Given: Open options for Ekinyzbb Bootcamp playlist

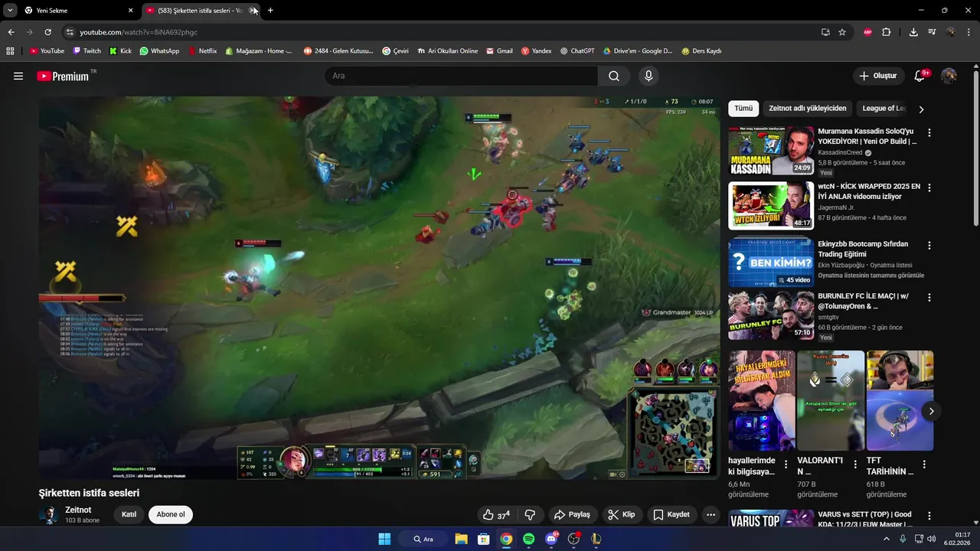Looking at the screenshot, I should coord(929,246).
